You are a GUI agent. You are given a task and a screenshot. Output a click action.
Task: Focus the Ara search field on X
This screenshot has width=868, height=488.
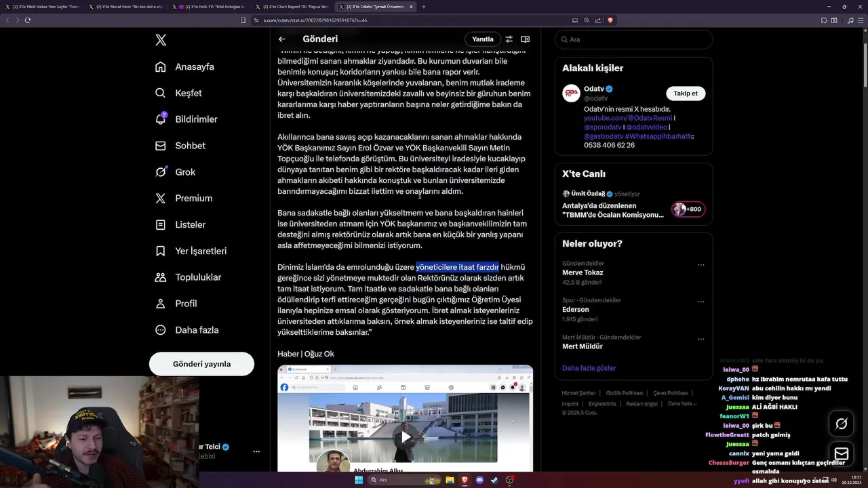point(633,39)
